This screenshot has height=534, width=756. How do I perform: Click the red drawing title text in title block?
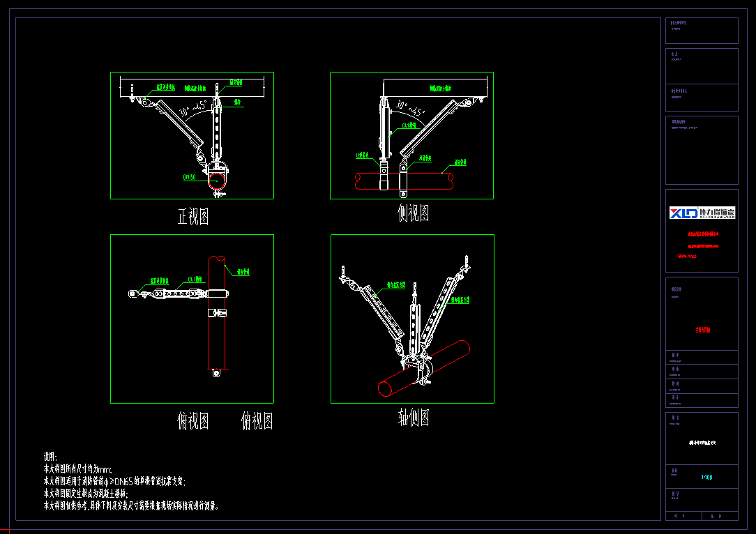click(703, 330)
